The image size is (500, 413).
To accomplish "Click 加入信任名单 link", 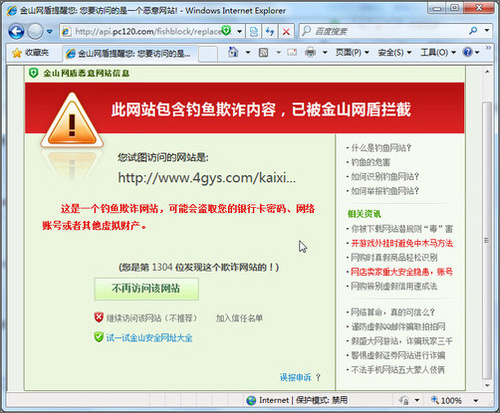I will [x=239, y=318].
